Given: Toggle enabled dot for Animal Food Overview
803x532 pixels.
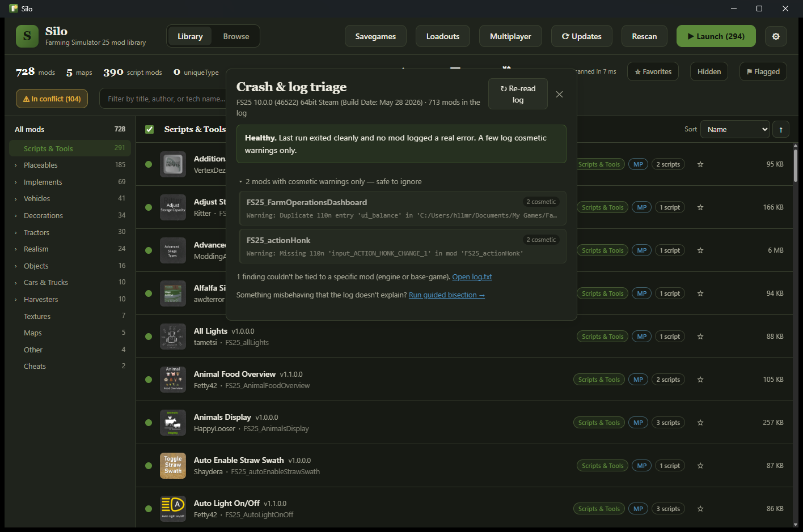Looking at the screenshot, I should coord(149,380).
